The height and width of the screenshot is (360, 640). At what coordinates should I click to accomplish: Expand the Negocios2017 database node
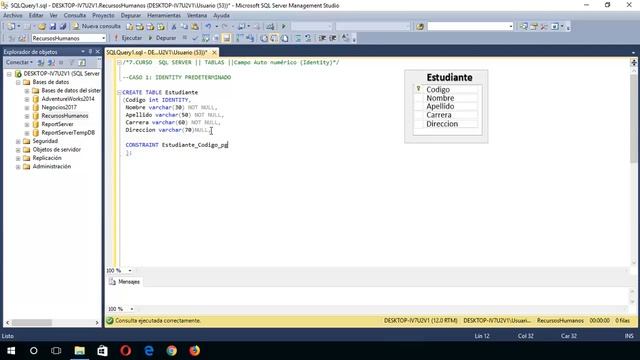(27, 108)
